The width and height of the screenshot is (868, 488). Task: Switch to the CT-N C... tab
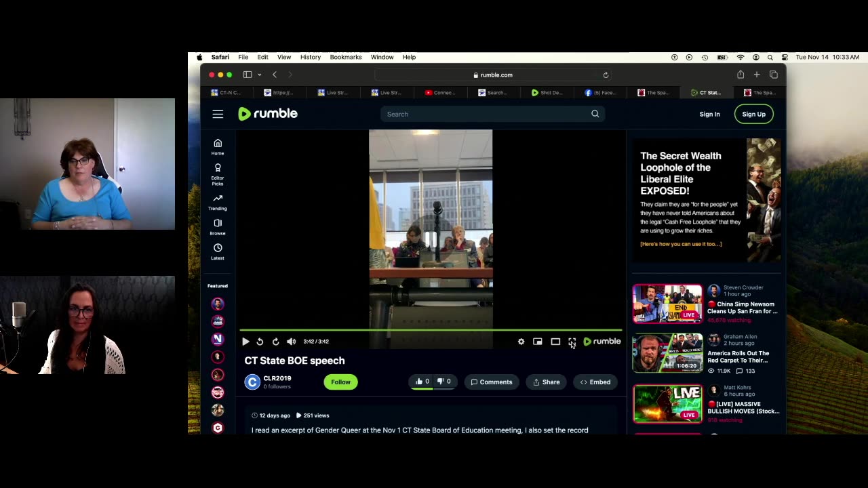[227, 93]
